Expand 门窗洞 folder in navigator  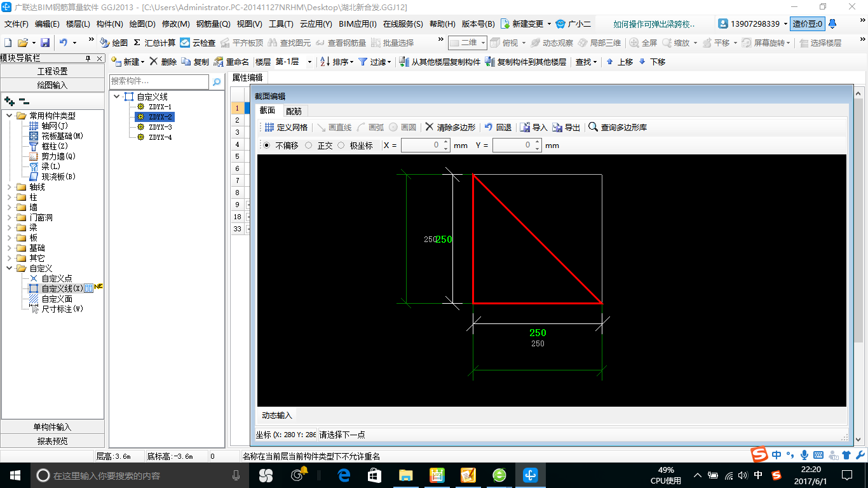point(10,217)
